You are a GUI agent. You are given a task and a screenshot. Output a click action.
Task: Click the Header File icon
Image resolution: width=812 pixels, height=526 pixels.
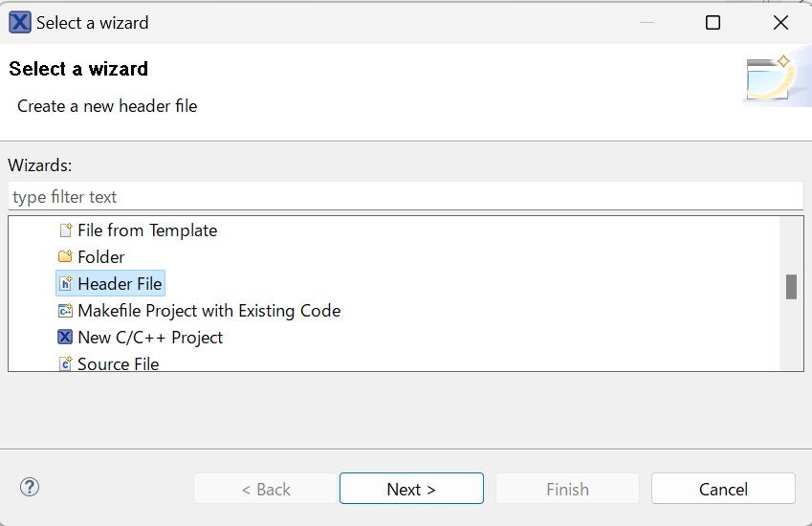(x=65, y=284)
